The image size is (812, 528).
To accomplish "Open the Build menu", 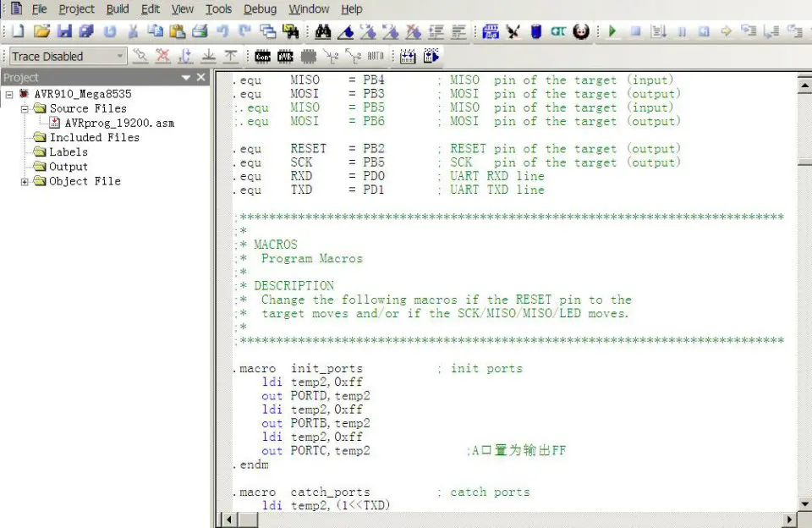I will (118, 8).
